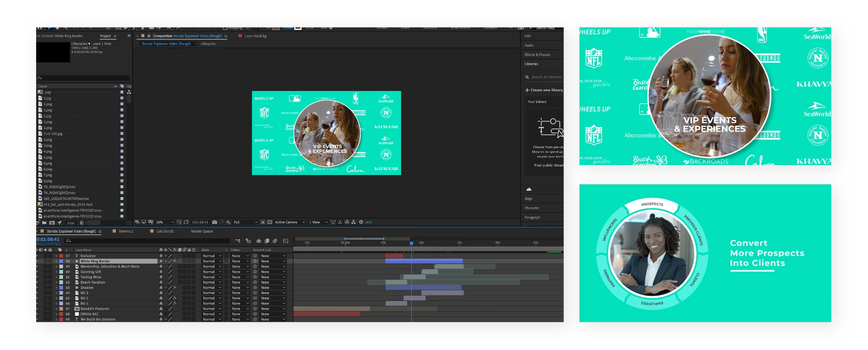
Task: Take a snapshot with the camera icon
Action: coord(215,222)
